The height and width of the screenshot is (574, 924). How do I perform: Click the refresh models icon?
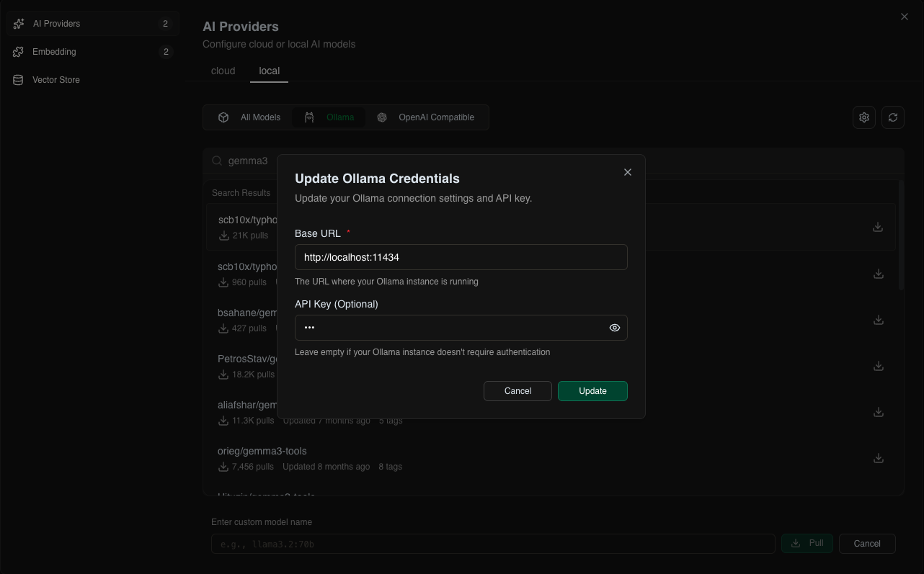click(x=893, y=117)
